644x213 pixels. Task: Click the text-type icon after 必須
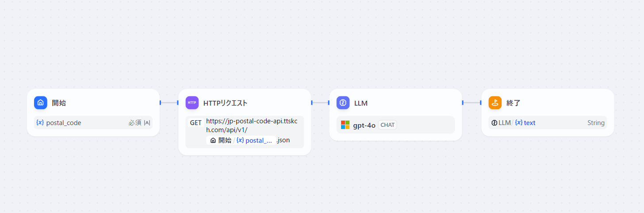tap(147, 123)
